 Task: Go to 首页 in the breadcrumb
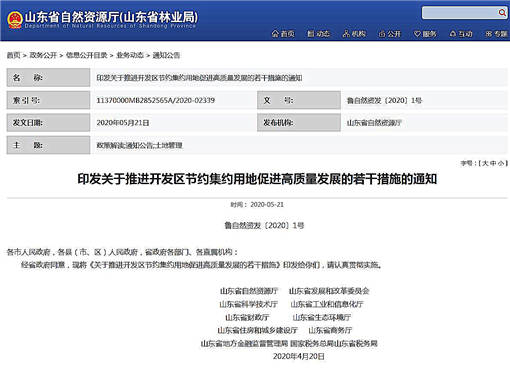tap(14, 55)
